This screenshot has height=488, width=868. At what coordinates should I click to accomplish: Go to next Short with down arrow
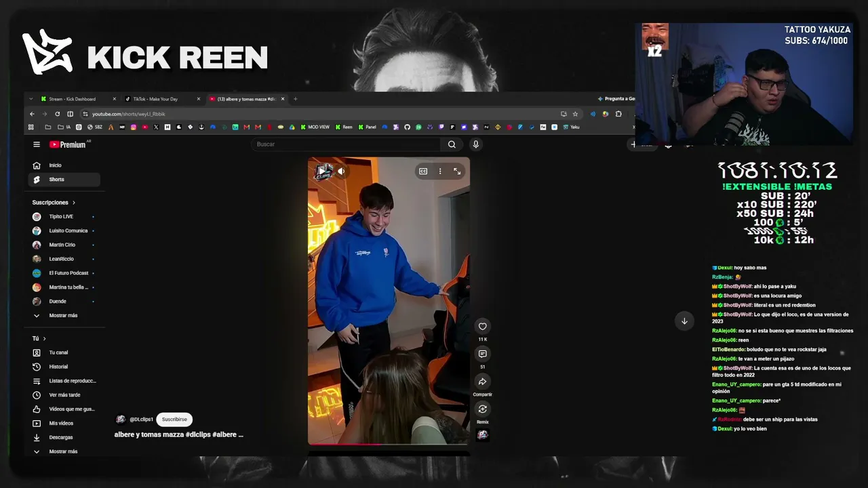684,321
